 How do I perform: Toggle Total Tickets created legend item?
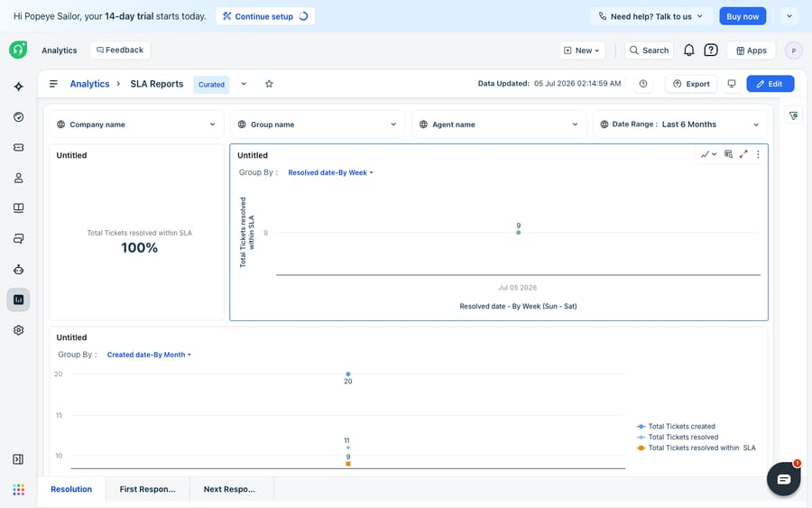676,426
